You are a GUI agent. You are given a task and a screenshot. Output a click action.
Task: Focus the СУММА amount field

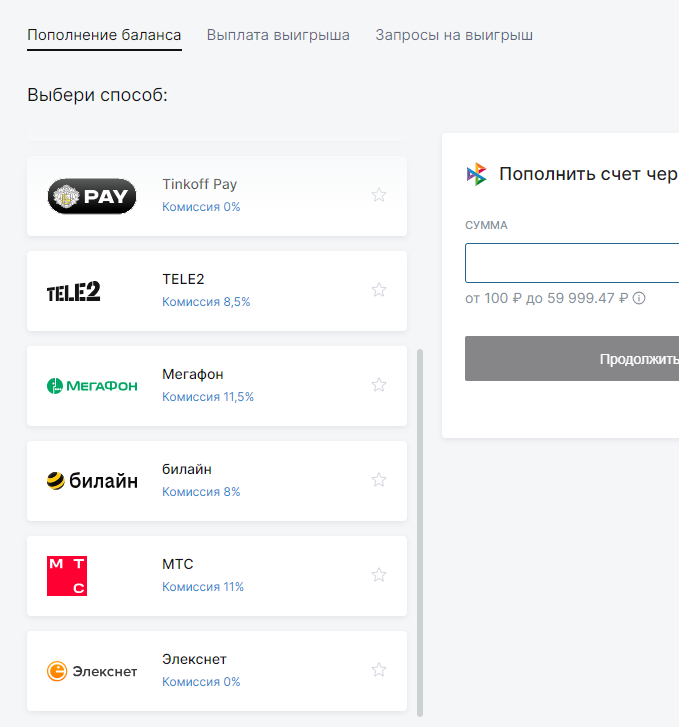point(572,263)
